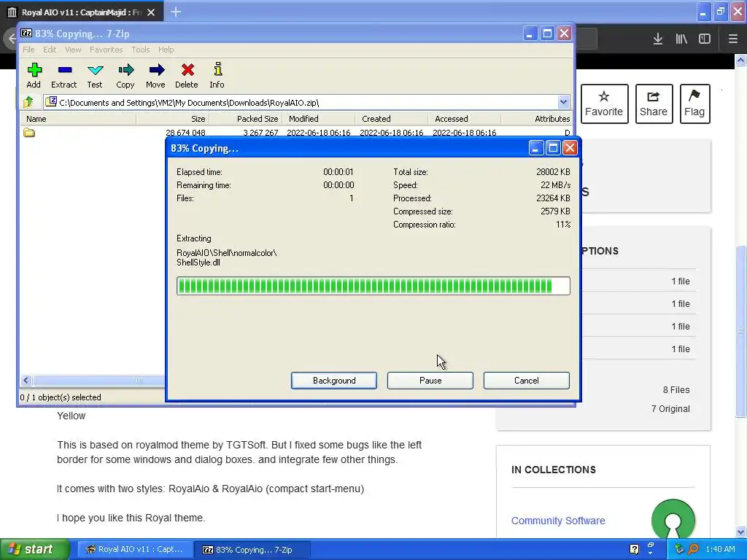Viewport: 747px width, 560px height.
Task: Click the Windows start button
Action: pyautogui.click(x=34, y=549)
